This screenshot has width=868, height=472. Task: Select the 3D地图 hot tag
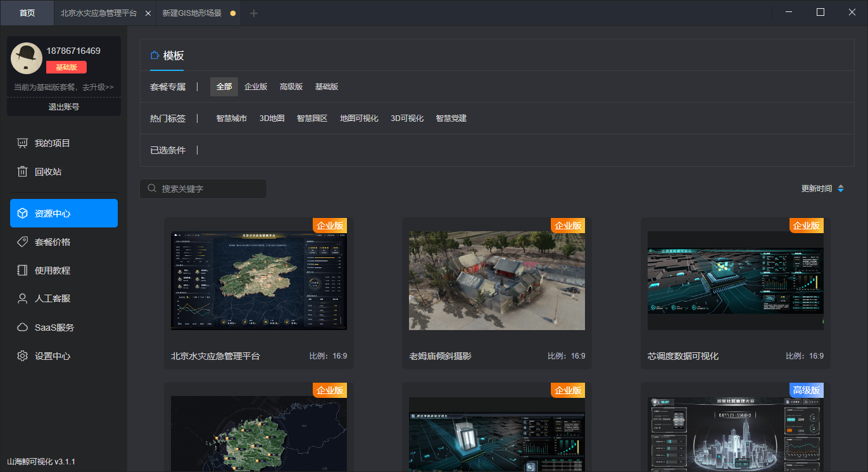(272, 118)
